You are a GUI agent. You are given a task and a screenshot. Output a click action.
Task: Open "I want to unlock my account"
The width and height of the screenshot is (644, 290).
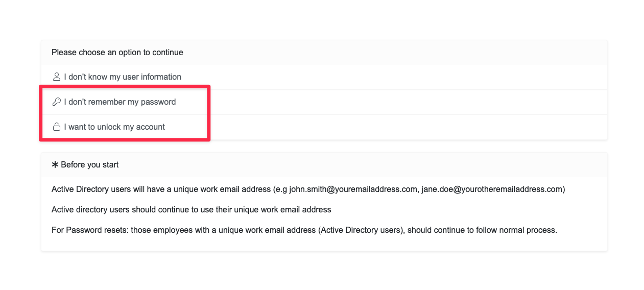(x=114, y=127)
